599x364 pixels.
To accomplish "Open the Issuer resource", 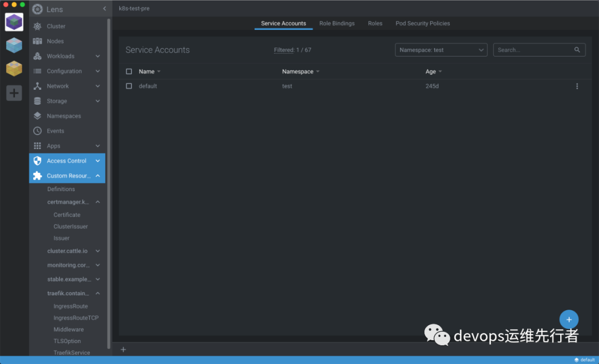I will (62, 238).
